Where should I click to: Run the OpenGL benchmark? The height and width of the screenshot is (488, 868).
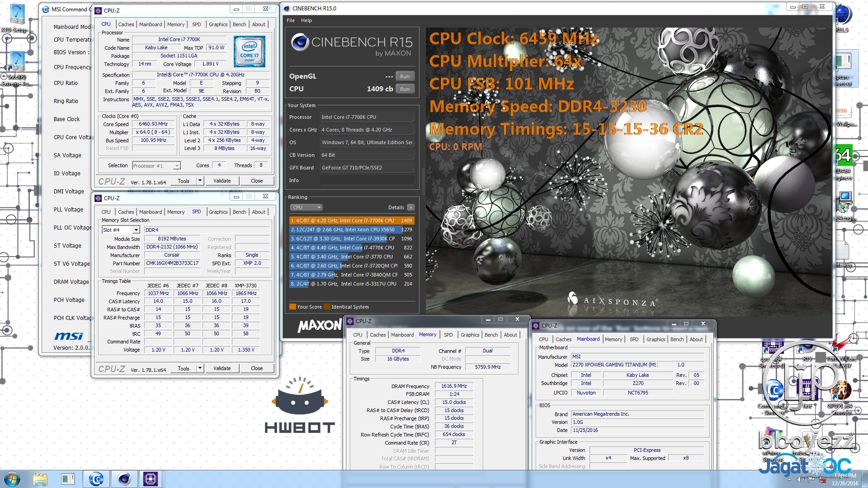(405, 76)
